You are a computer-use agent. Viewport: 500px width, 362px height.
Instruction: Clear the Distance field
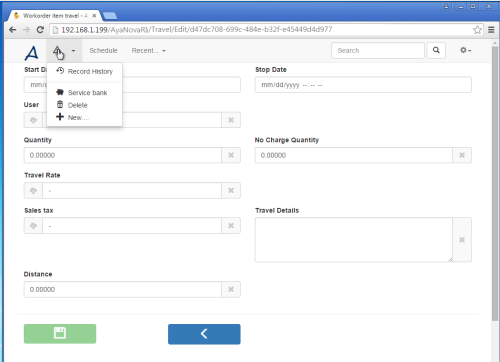(x=231, y=289)
